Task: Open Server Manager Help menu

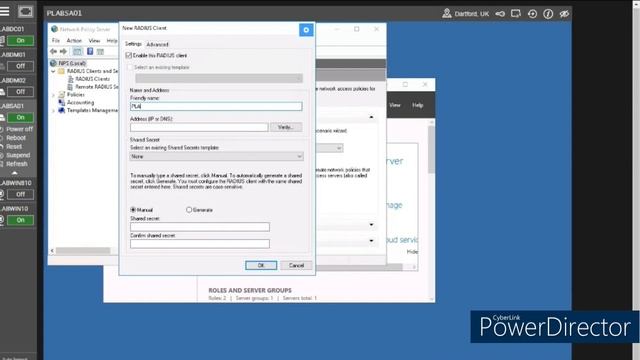Action: tap(418, 105)
